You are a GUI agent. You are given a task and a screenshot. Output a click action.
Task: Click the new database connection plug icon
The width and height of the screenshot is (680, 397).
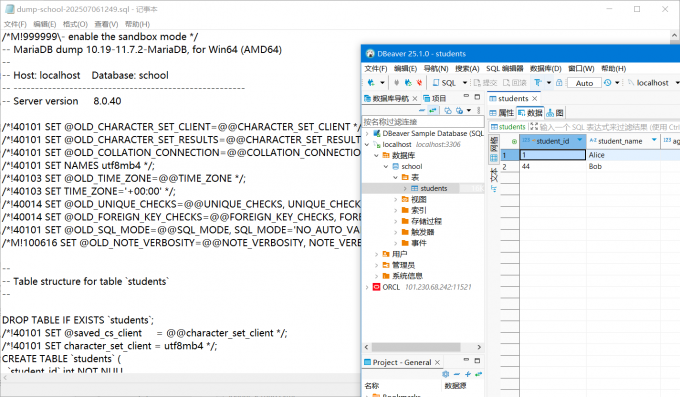point(371,82)
